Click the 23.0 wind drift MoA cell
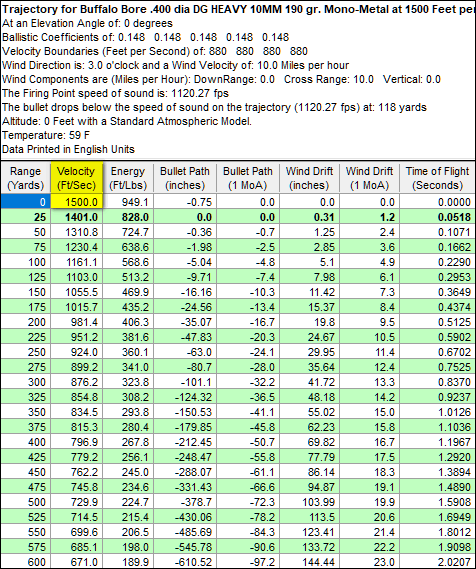This screenshot has height=569, width=476. tap(369, 562)
